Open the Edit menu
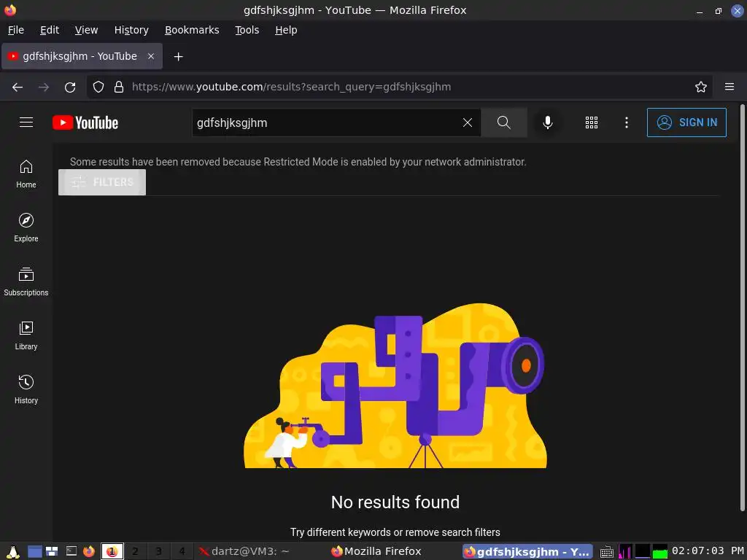The height and width of the screenshot is (560, 747). (x=50, y=30)
